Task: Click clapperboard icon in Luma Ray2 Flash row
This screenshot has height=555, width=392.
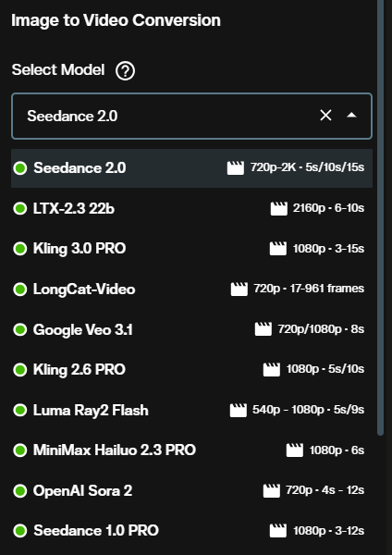Action: tap(239, 410)
